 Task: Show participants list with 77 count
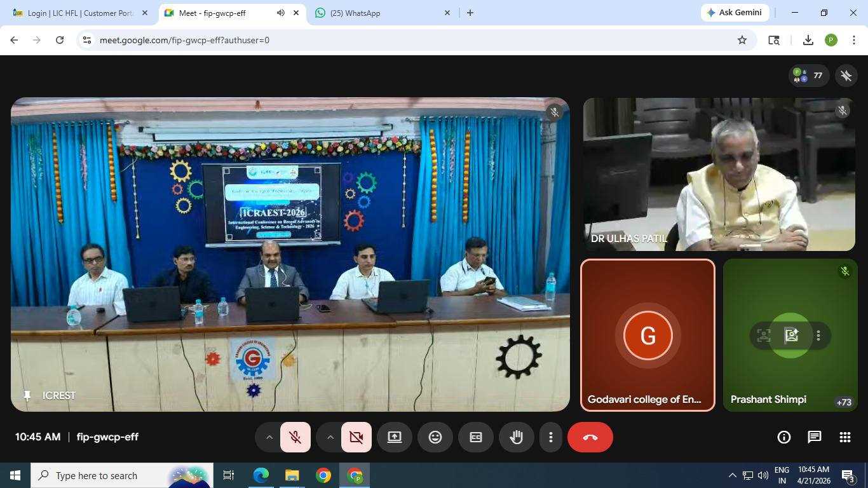click(808, 76)
